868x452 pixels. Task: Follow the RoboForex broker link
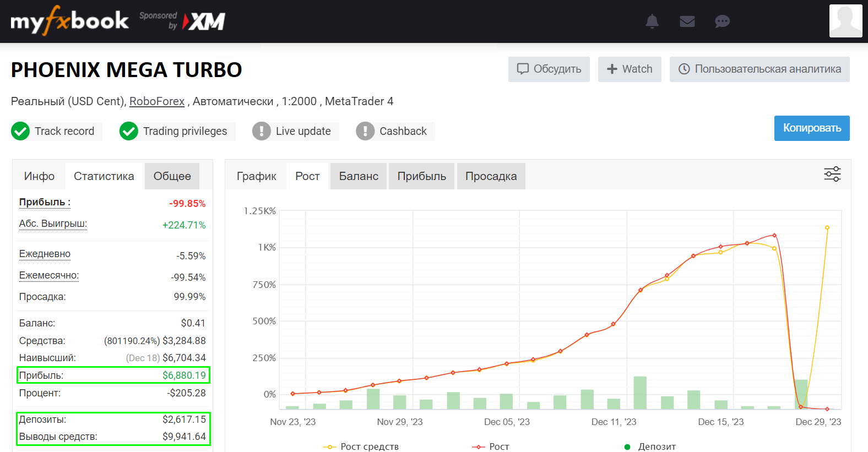click(157, 101)
